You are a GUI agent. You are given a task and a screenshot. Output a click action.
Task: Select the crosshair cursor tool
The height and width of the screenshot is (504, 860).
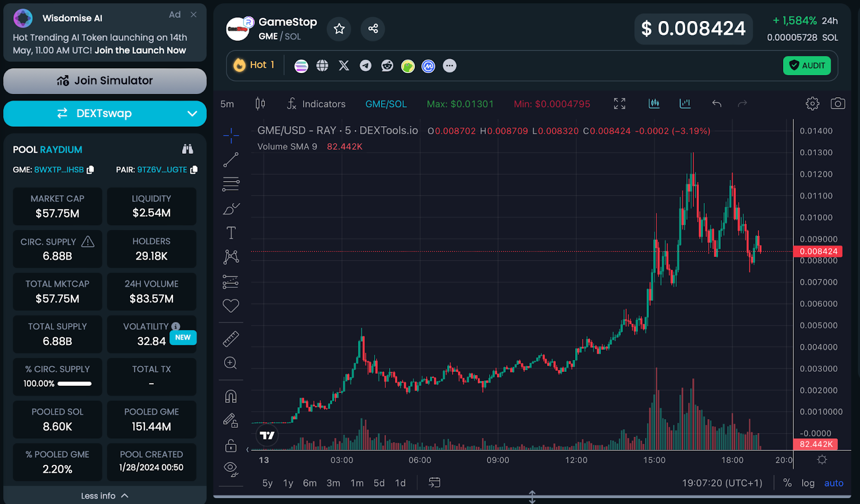point(231,135)
